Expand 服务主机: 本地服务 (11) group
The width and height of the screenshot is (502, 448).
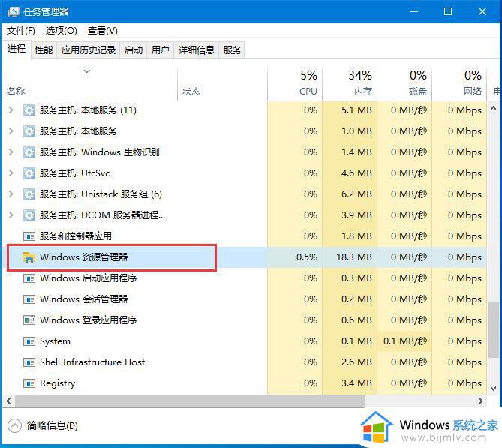[x=11, y=110]
